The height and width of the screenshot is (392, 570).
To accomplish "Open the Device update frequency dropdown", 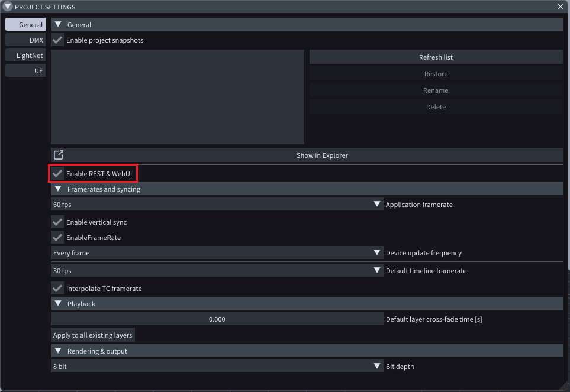I will point(217,253).
